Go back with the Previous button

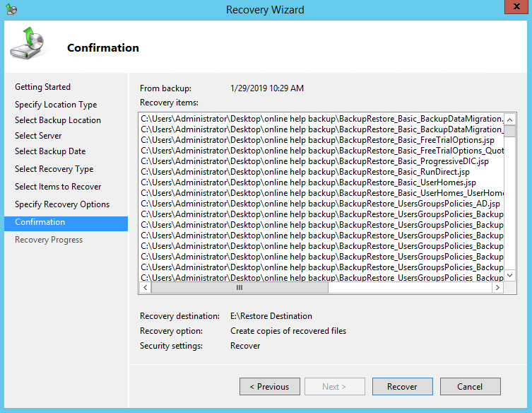point(270,387)
